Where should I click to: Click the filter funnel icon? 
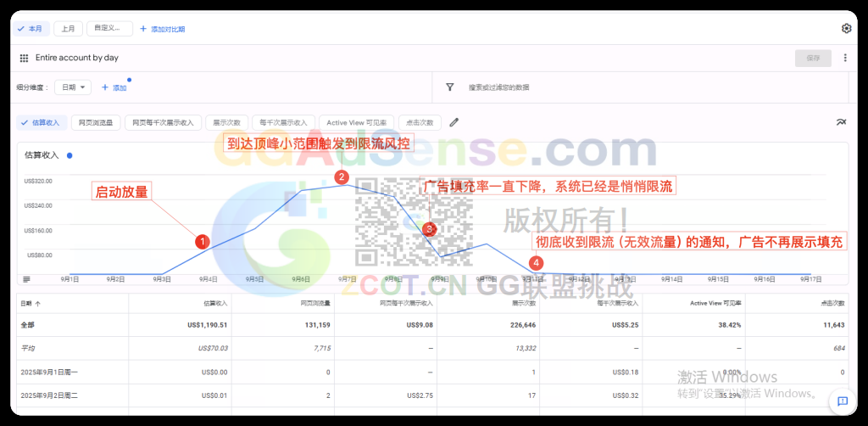pos(449,87)
